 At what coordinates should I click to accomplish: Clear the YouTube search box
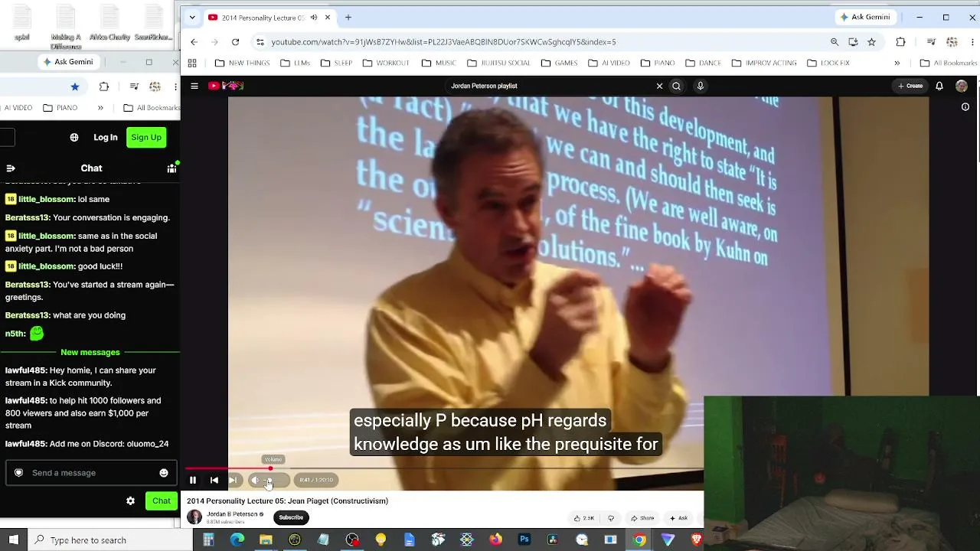tap(659, 86)
